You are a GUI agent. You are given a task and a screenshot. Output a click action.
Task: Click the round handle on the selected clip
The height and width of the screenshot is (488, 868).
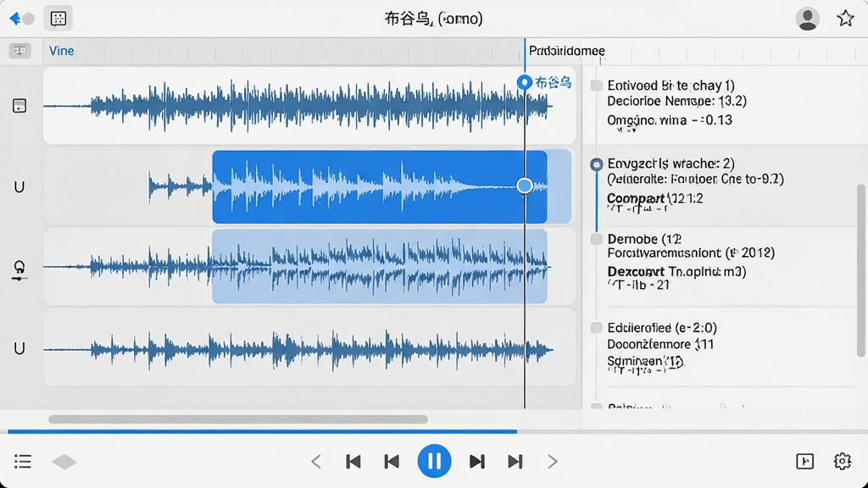tap(525, 186)
